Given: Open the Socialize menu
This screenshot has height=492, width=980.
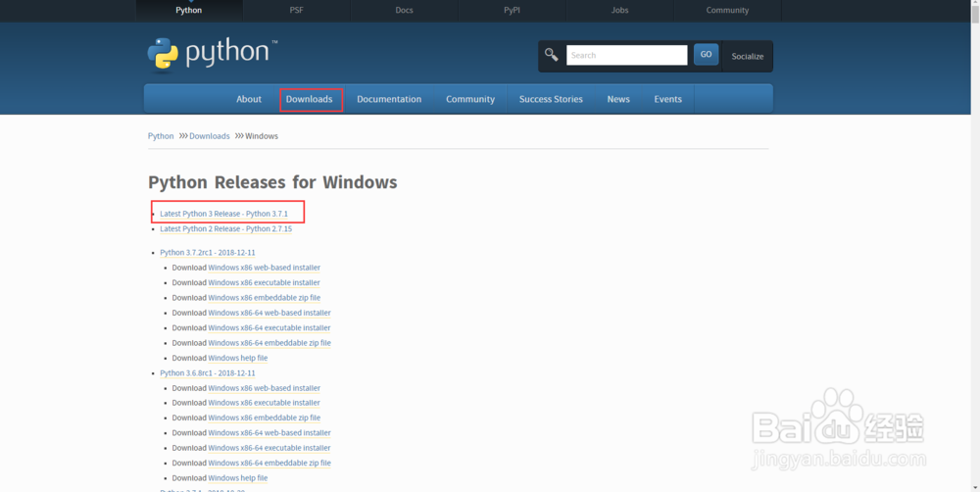Looking at the screenshot, I should coord(748,56).
